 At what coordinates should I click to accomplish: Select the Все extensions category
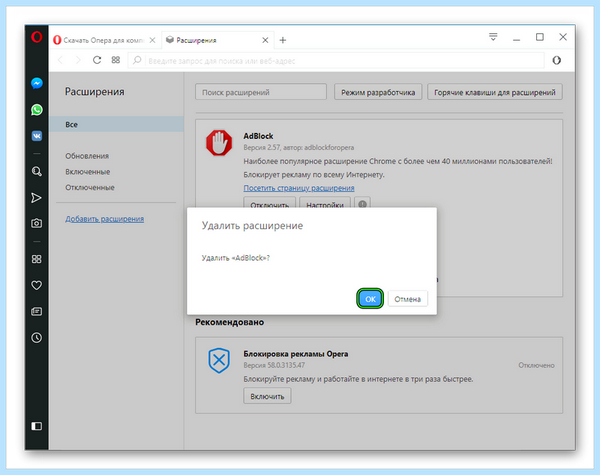tap(116, 124)
